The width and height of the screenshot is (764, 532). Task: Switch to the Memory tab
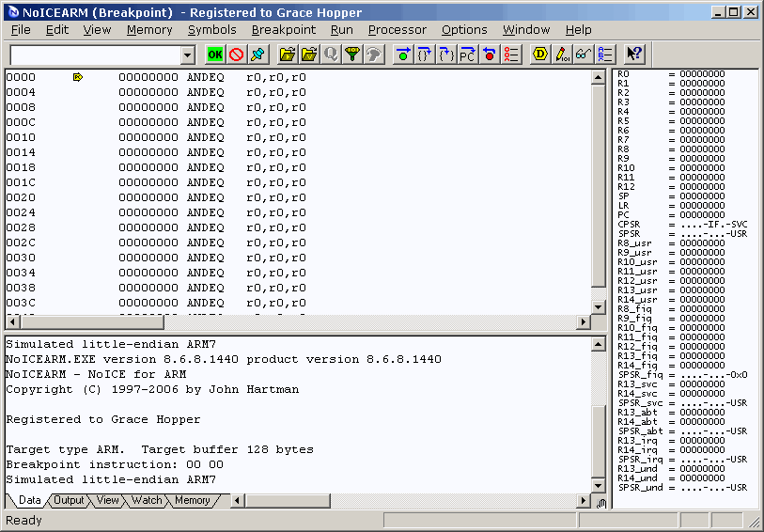pos(192,500)
